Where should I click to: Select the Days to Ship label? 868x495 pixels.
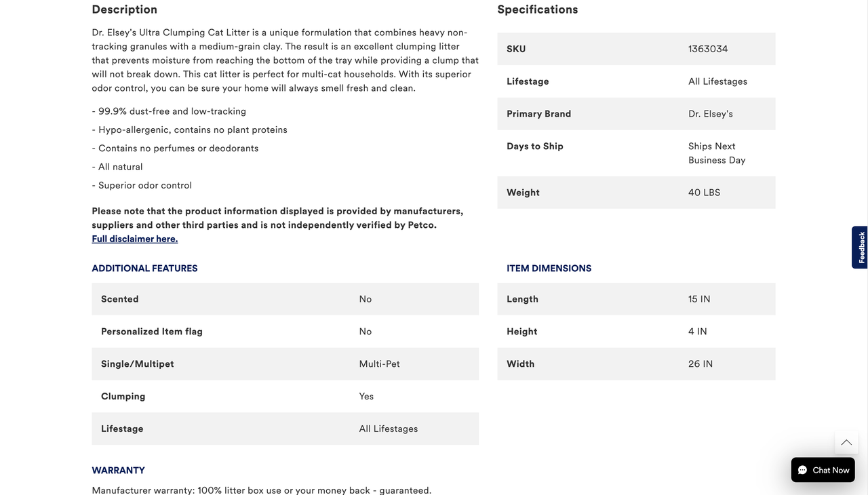click(x=535, y=146)
